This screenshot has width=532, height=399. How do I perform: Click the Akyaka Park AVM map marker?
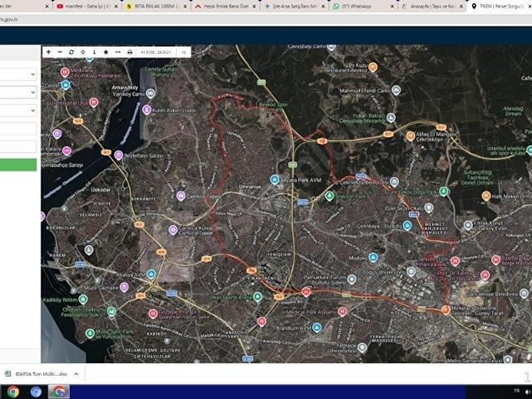pos(274,180)
